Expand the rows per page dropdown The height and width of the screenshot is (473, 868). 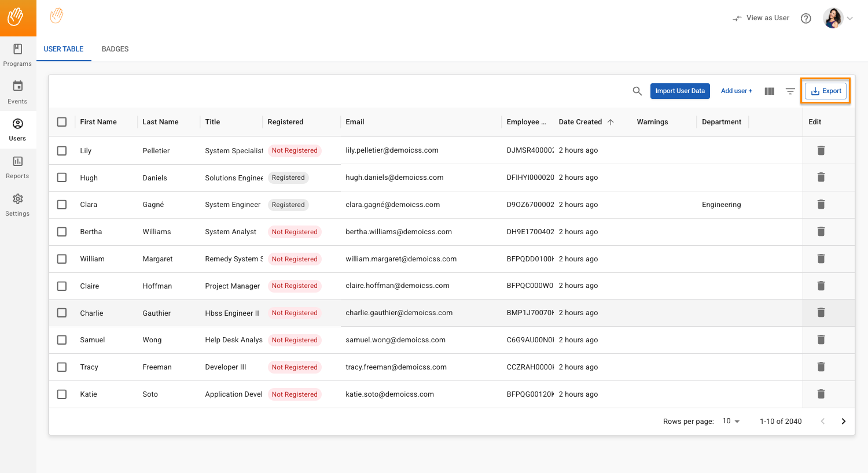click(731, 422)
